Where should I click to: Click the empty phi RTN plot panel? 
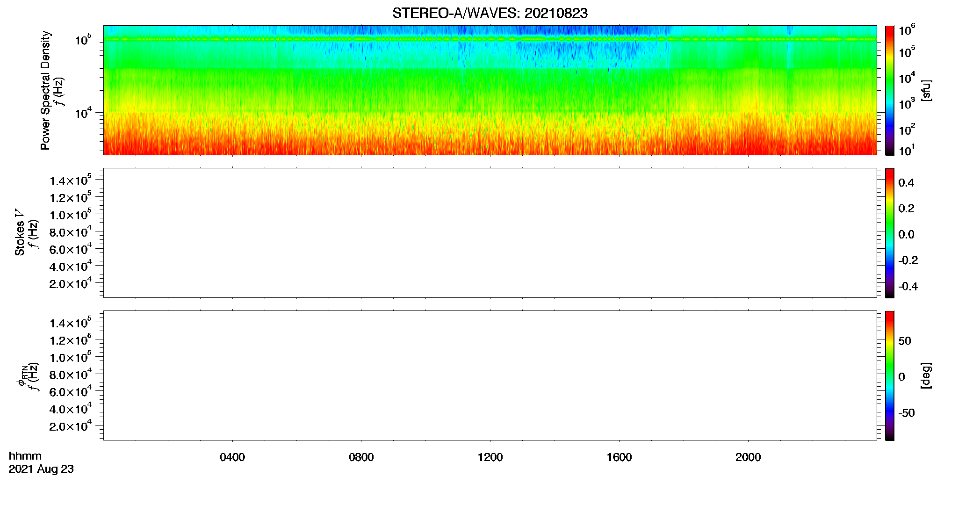coord(490,375)
